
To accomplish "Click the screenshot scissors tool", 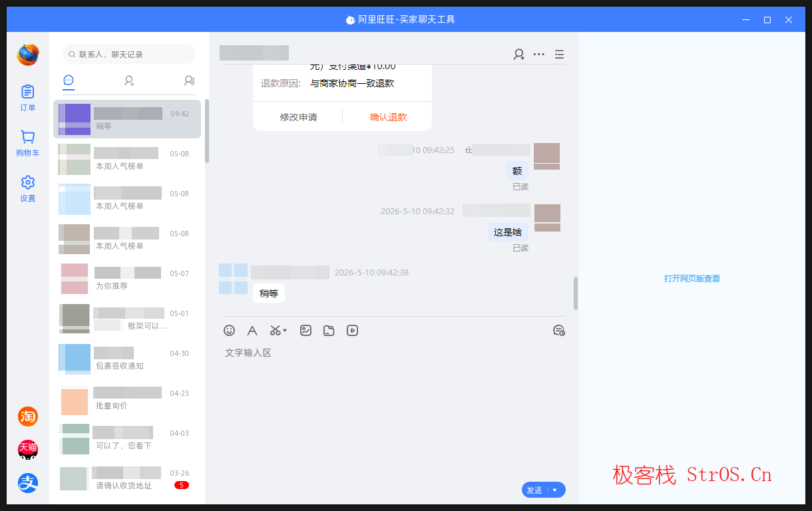I will point(275,330).
